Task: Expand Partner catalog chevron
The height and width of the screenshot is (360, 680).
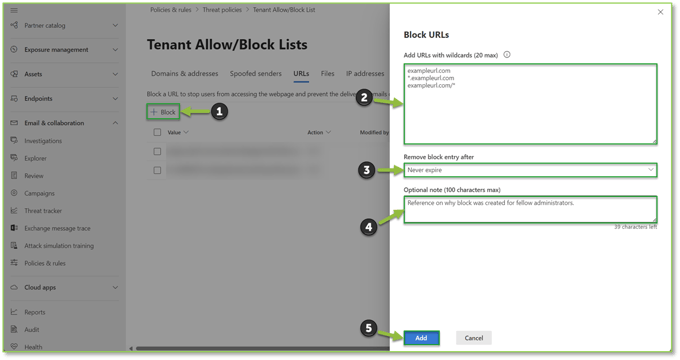Action: 115,25
